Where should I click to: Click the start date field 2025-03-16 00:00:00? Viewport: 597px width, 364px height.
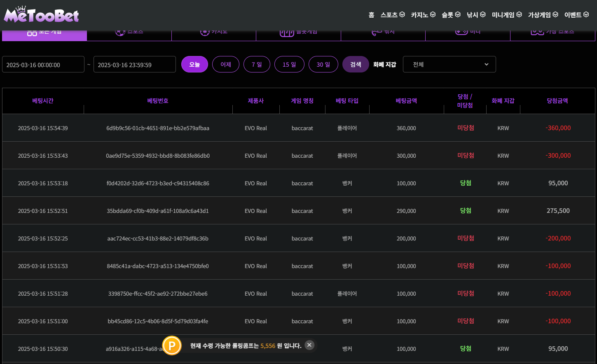click(43, 65)
